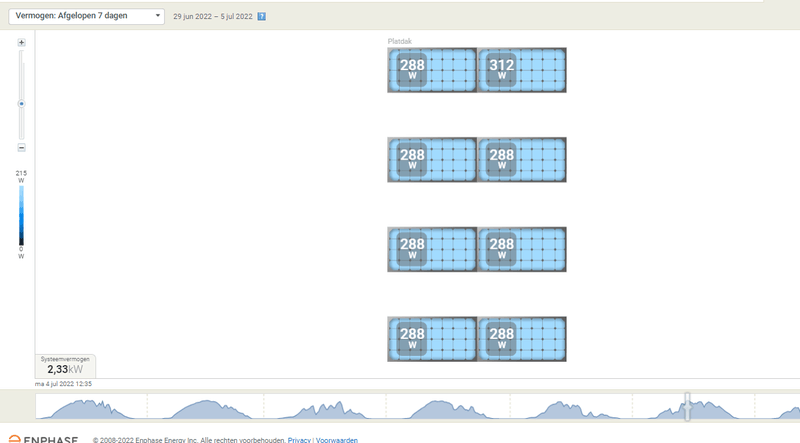Open the Voorwaarden link

pos(337,440)
